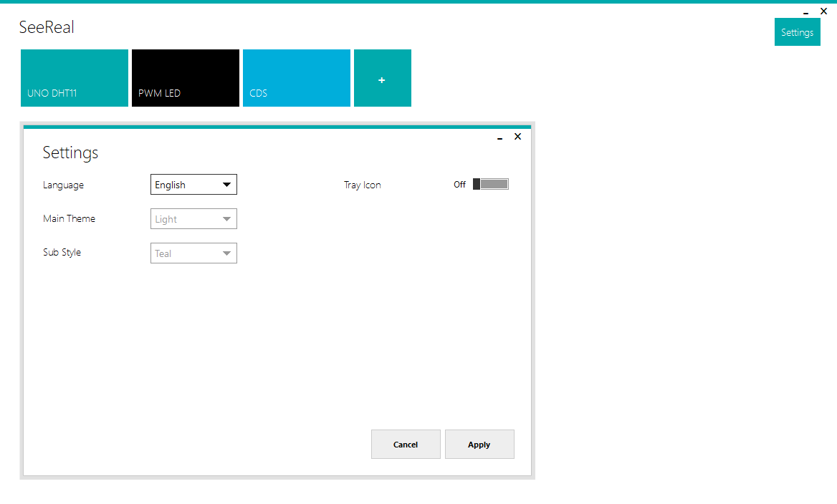Open the UNO DHT11 tile

tap(75, 78)
